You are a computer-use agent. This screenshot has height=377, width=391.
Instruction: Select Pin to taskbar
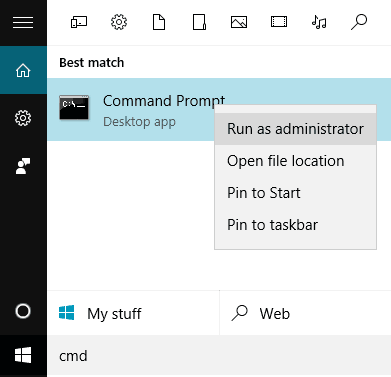point(295,225)
